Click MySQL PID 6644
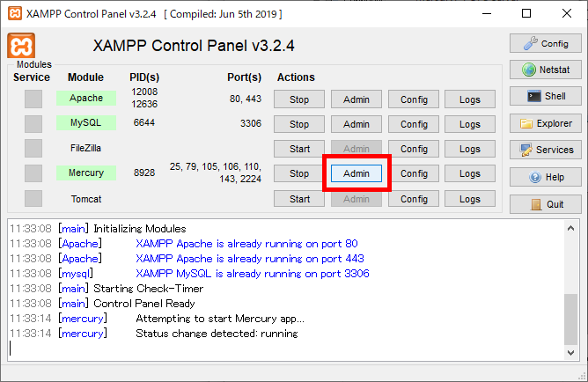Screen dimensions: 588x382 point(144,122)
